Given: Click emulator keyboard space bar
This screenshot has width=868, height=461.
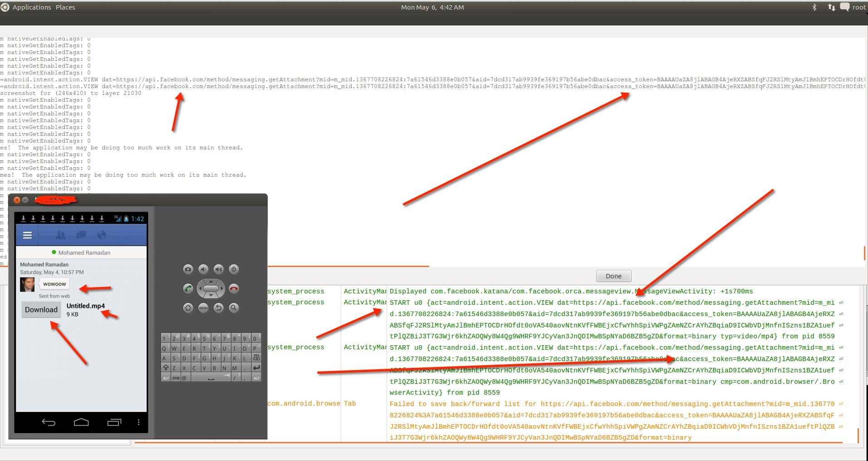Looking at the screenshot, I should (x=211, y=378).
